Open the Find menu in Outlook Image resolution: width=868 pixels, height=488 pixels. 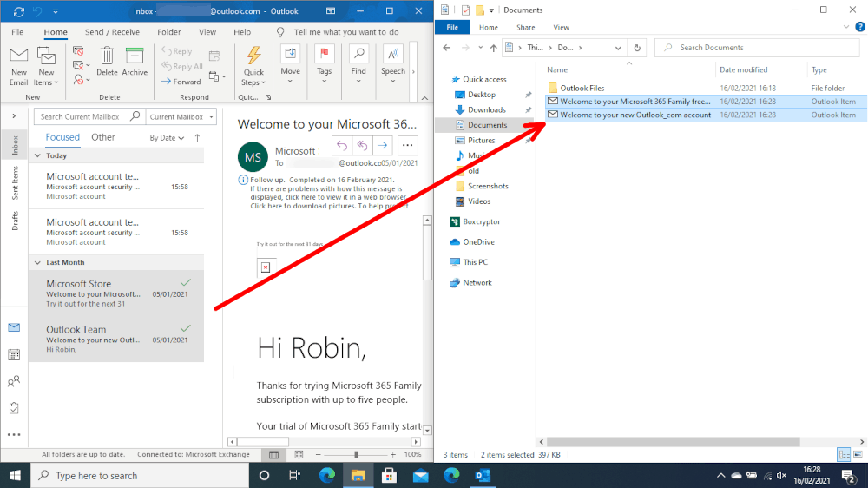[x=358, y=65]
